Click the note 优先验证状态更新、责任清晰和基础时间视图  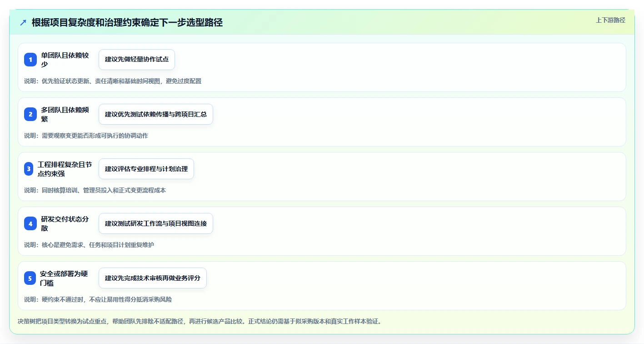coord(113,81)
